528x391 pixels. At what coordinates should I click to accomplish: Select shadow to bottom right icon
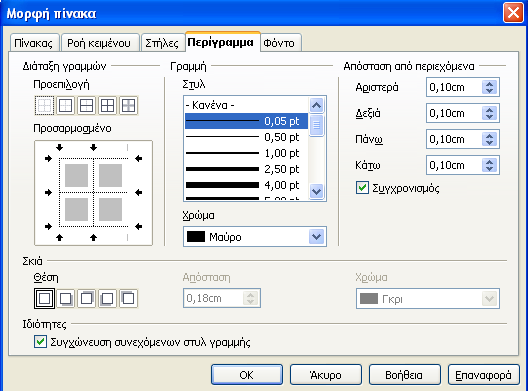point(65,298)
